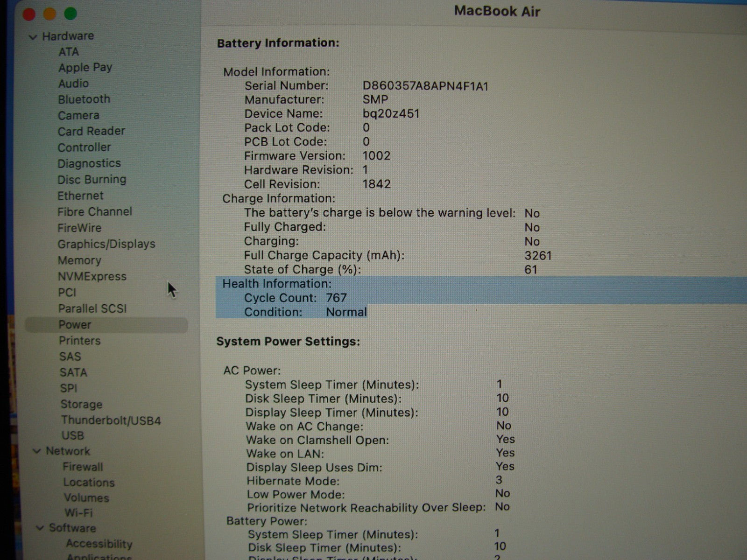
Task: Open the Graphics/Displays entry
Action: click(106, 244)
